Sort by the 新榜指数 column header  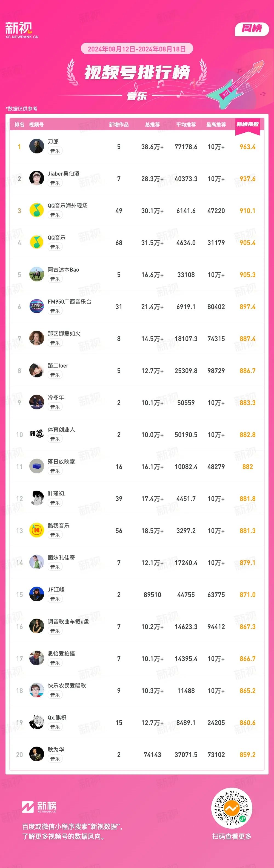pos(247,125)
